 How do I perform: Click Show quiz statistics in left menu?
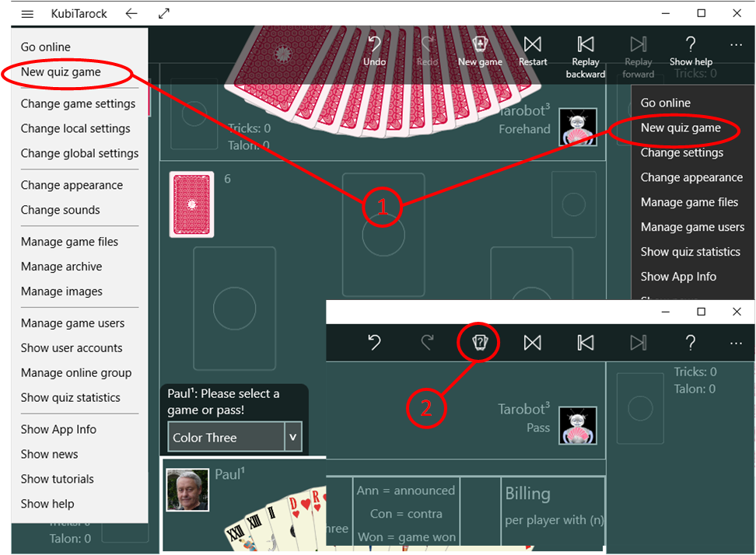(x=70, y=397)
